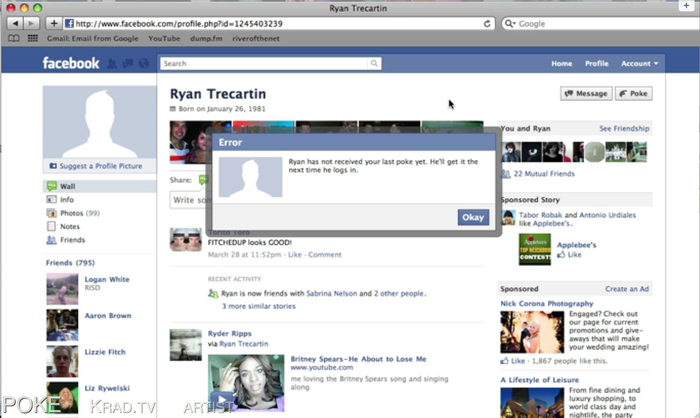Click the Message button
This screenshot has height=418, width=700.
coord(586,93)
